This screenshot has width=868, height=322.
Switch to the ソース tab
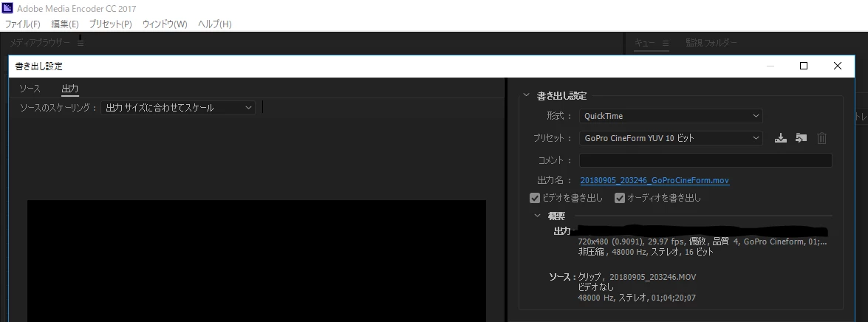tap(30, 89)
